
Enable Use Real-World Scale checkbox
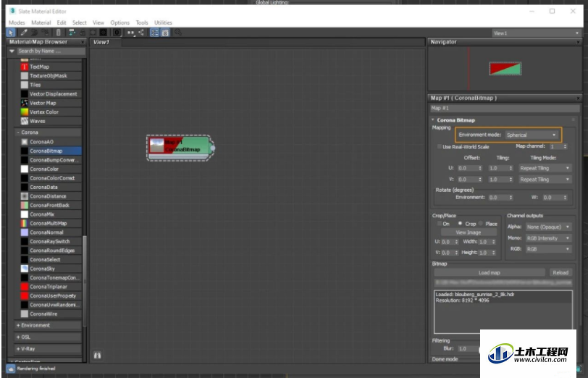click(439, 146)
